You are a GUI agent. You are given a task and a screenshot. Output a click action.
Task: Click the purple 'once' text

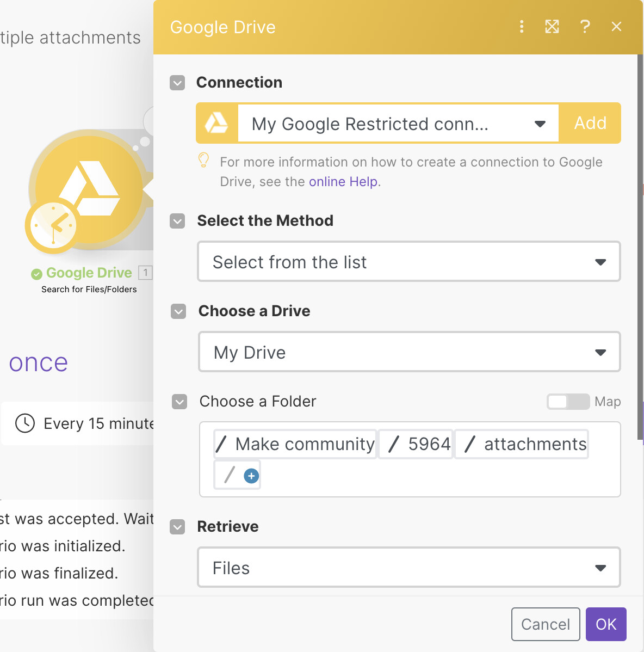point(38,364)
